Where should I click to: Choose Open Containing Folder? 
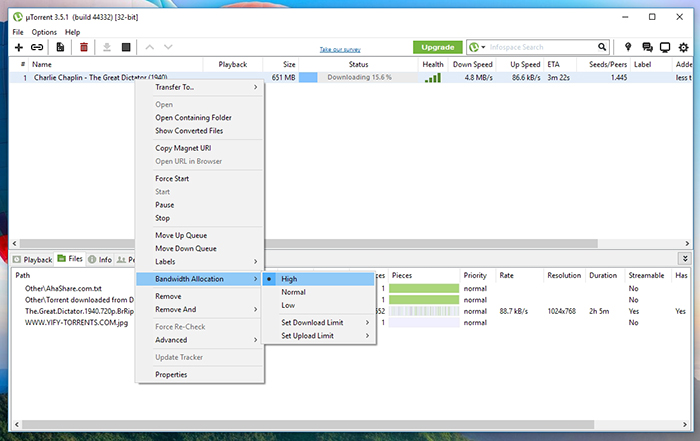pos(200,117)
